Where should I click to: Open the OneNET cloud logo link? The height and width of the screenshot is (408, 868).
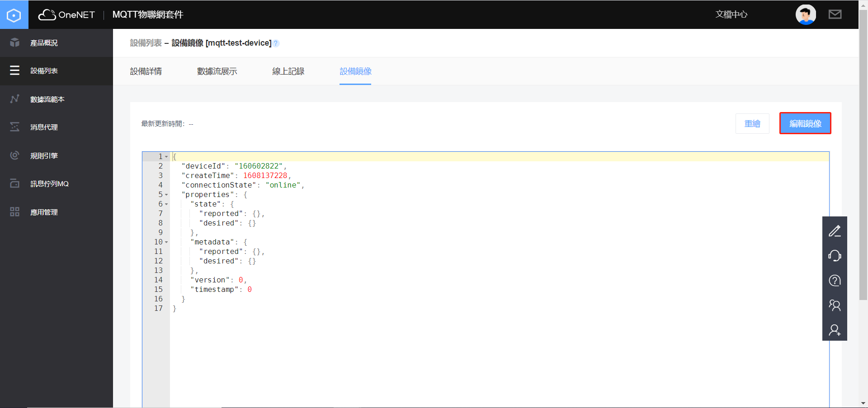(x=66, y=15)
